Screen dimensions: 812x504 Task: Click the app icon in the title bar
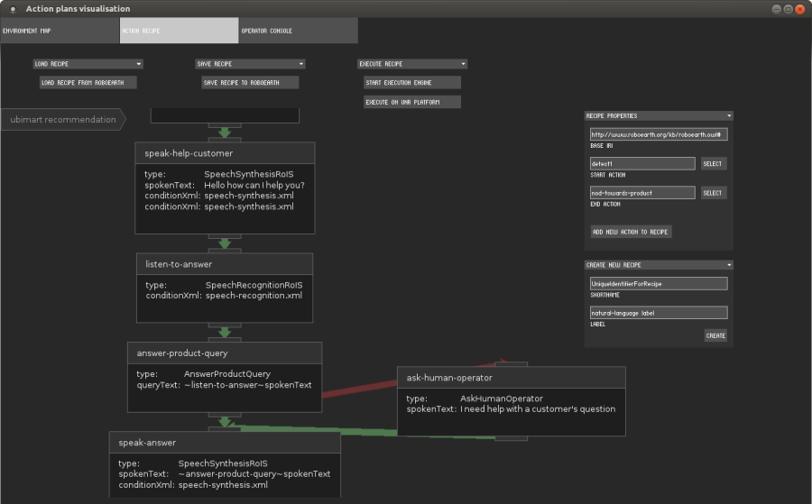[13, 8]
